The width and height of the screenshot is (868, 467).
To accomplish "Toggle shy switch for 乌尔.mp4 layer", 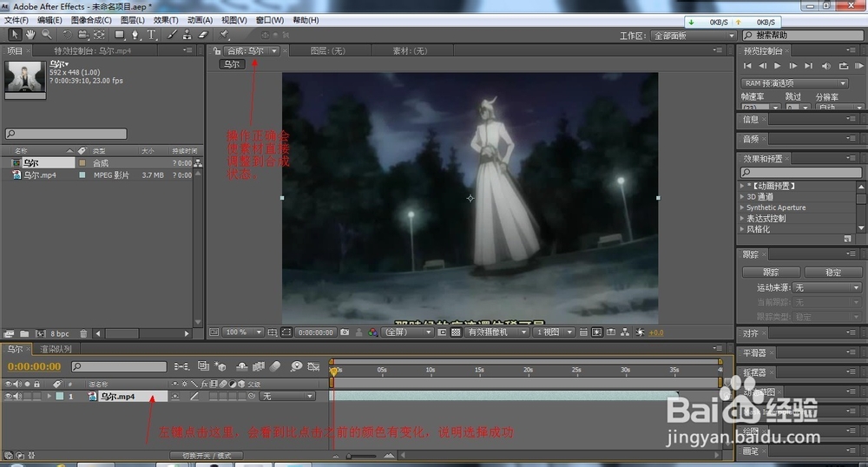I will click(x=175, y=396).
